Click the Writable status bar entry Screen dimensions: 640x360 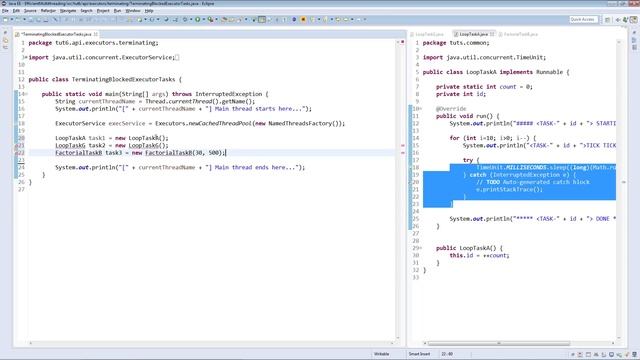[382, 354]
